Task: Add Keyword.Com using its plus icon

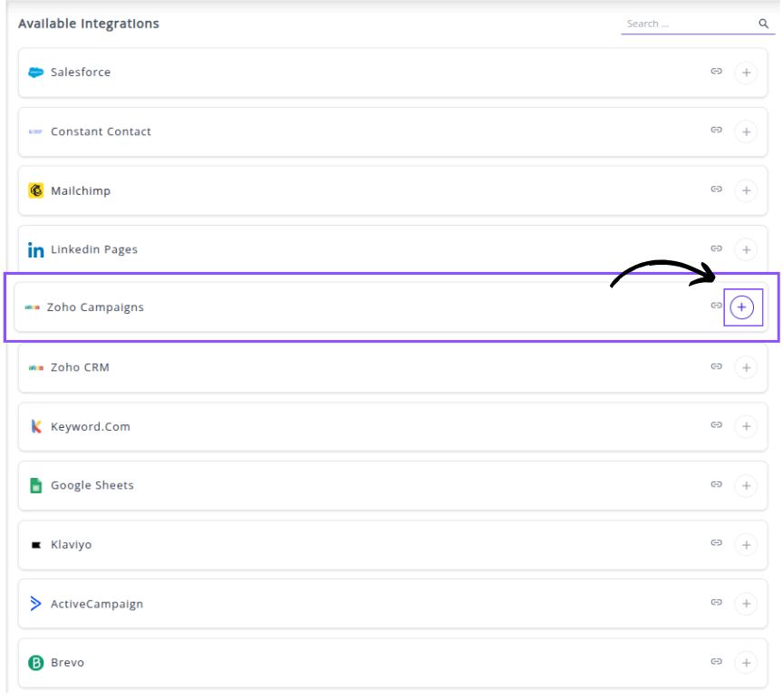Action: pyautogui.click(x=746, y=426)
